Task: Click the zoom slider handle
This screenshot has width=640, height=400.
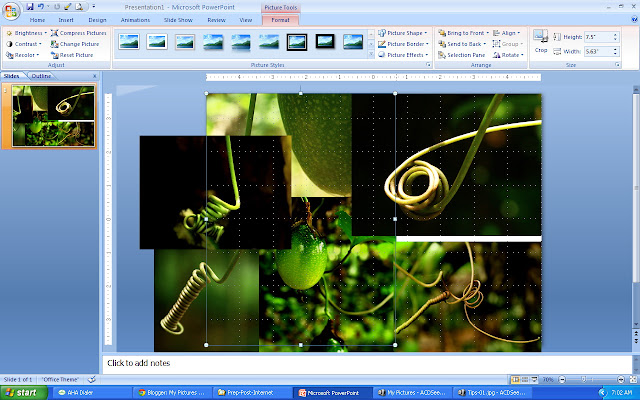Action: [x=584, y=380]
